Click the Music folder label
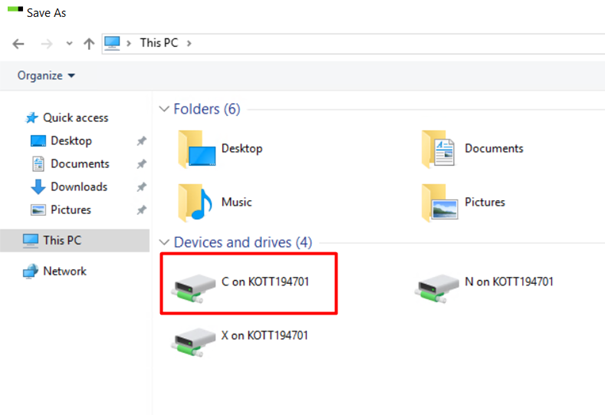The width and height of the screenshot is (605, 415). [x=237, y=202]
